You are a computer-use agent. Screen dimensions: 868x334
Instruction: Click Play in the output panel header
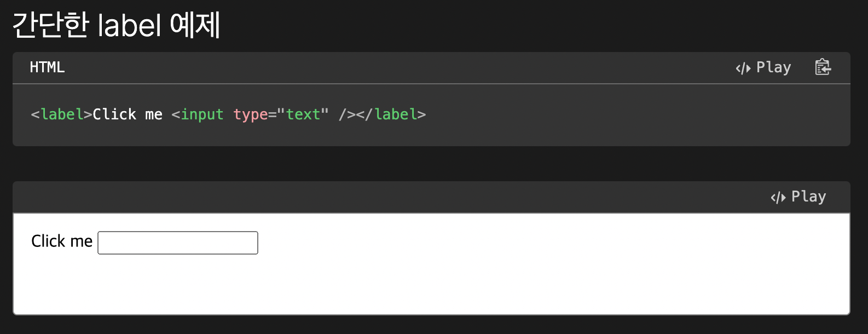[x=808, y=197]
